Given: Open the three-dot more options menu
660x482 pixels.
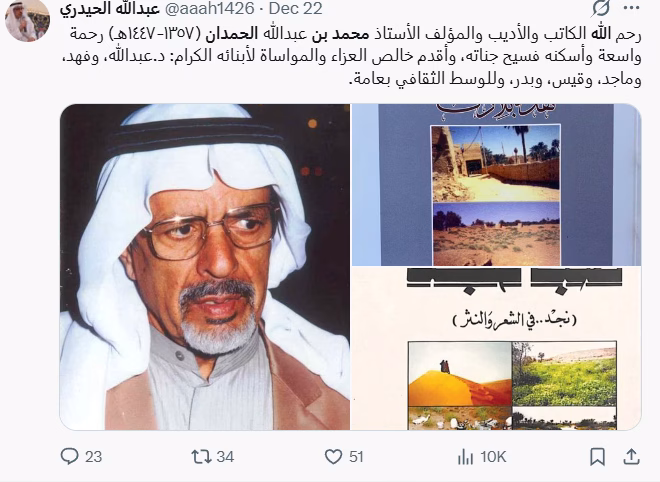Looking at the screenshot, I should point(631,8).
